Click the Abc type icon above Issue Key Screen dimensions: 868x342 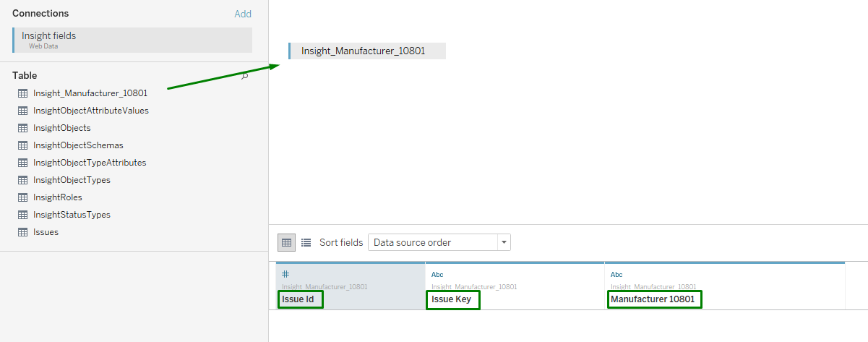click(437, 275)
